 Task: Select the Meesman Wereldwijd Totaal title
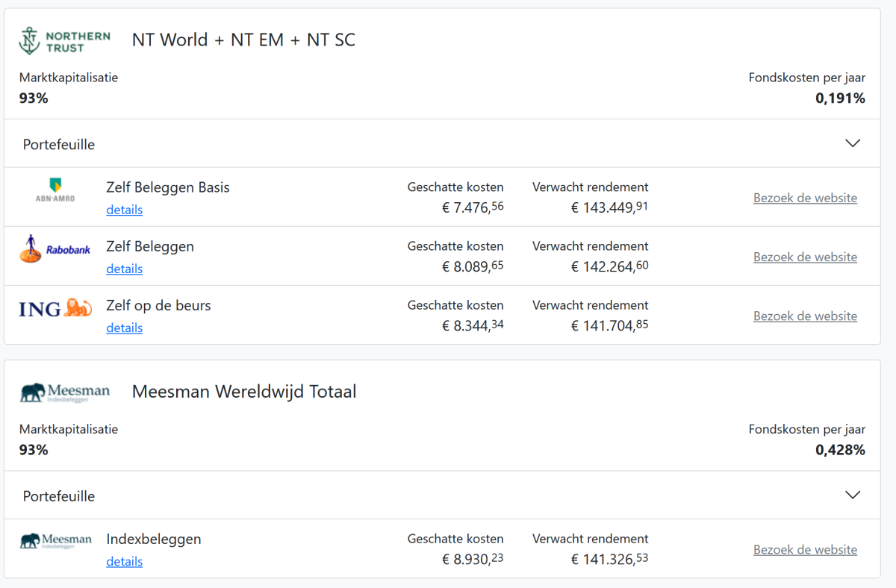pyautogui.click(x=244, y=392)
